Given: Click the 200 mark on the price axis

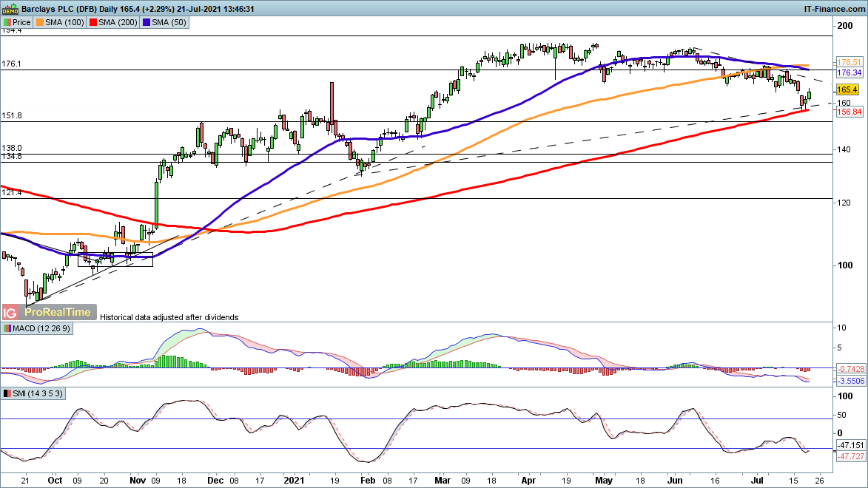Looking at the screenshot, I should click(845, 26).
